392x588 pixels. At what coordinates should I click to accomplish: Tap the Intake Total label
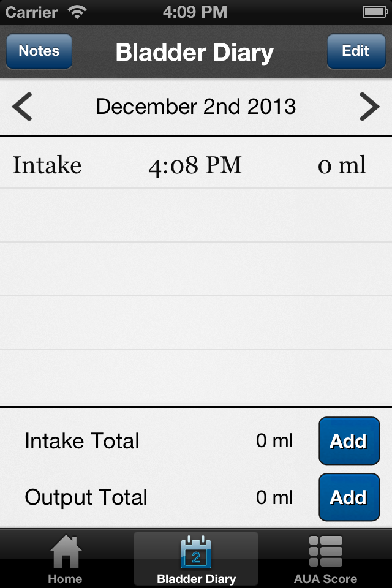pyautogui.click(x=82, y=440)
